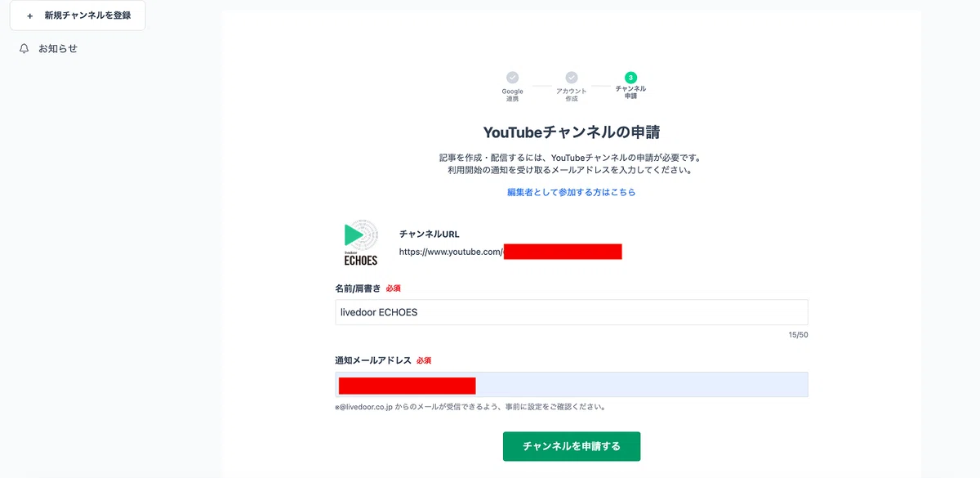
Task: Open the 編集者として参加する方はこちら link
Action: coord(571,192)
